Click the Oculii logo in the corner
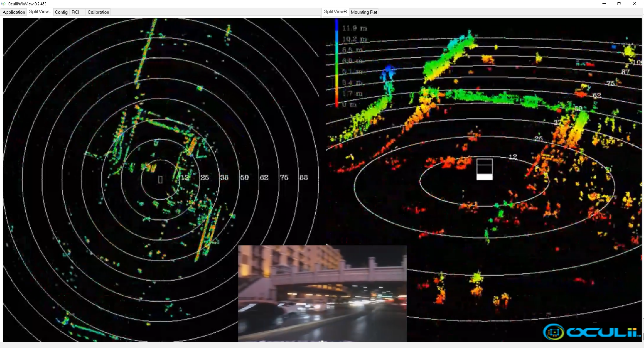Screen dimensions: 644x348 tap(592, 332)
